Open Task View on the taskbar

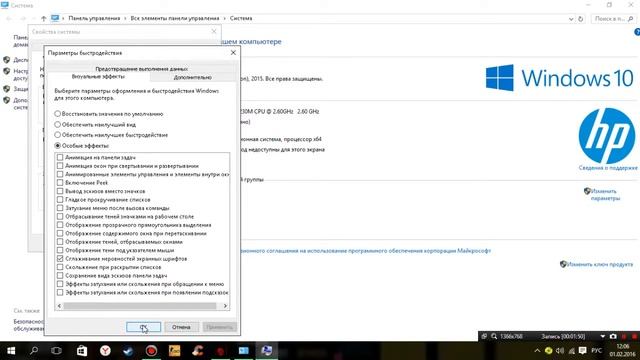click(x=56, y=351)
